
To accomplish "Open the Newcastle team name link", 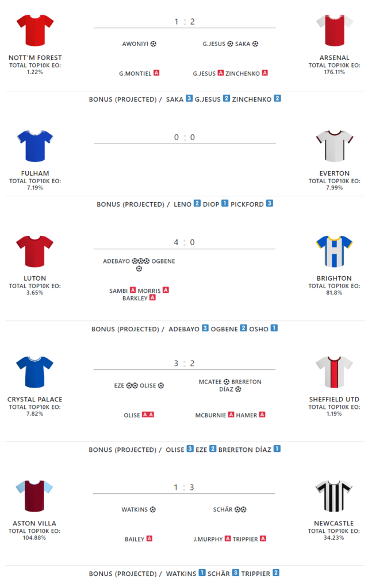I will coord(334,524).
